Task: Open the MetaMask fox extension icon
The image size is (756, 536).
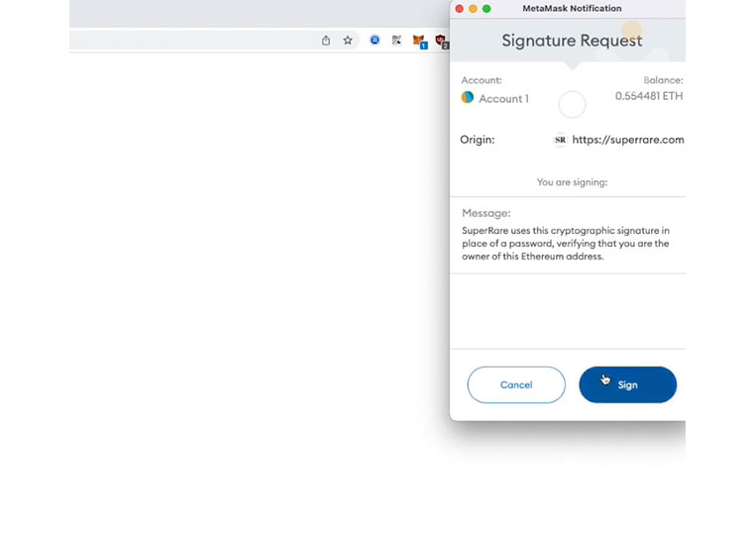Action: coord(419,41)
